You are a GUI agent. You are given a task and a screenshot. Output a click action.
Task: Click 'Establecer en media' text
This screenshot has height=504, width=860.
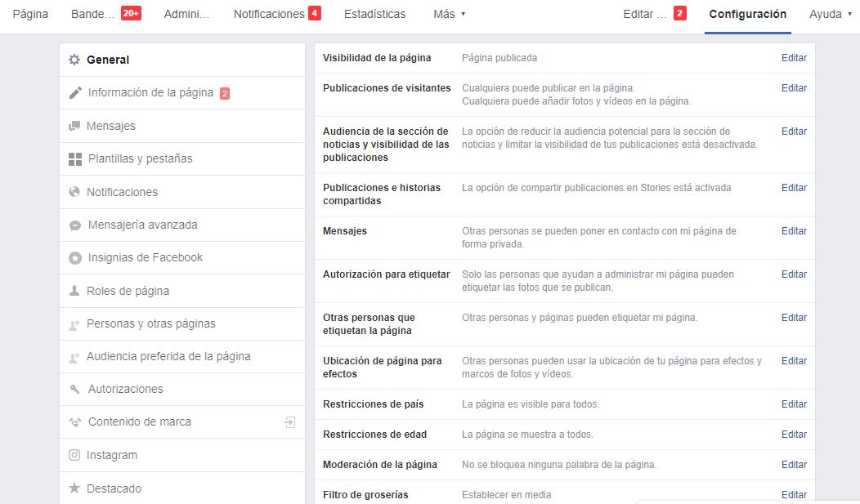506,494
